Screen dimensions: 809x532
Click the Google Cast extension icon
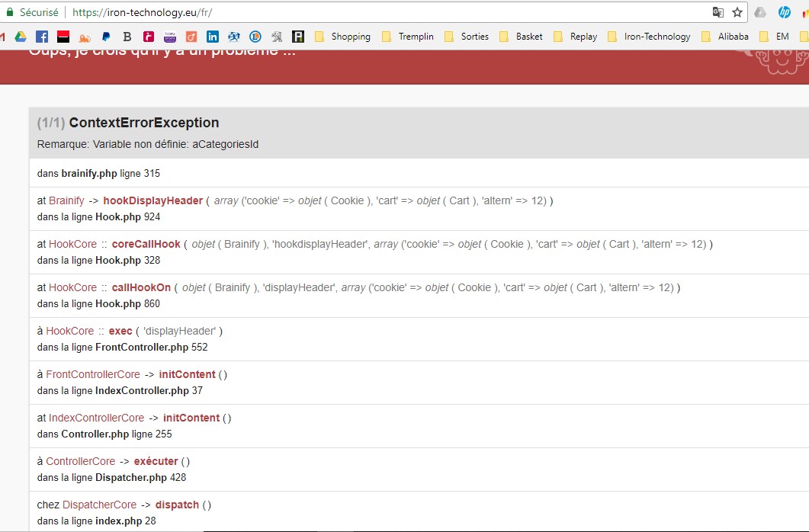point(759,11)
